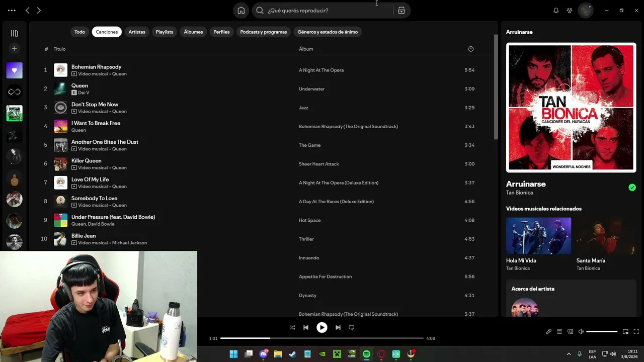Open Discord from the taskbar
644x362 pixels.
[263, 354]
